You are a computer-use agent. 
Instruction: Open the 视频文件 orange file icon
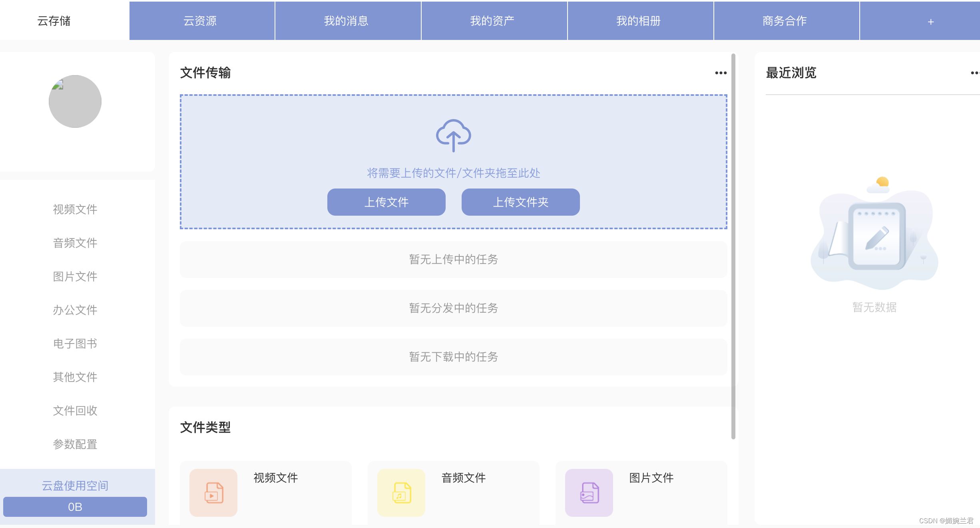[x=213, y=492]
